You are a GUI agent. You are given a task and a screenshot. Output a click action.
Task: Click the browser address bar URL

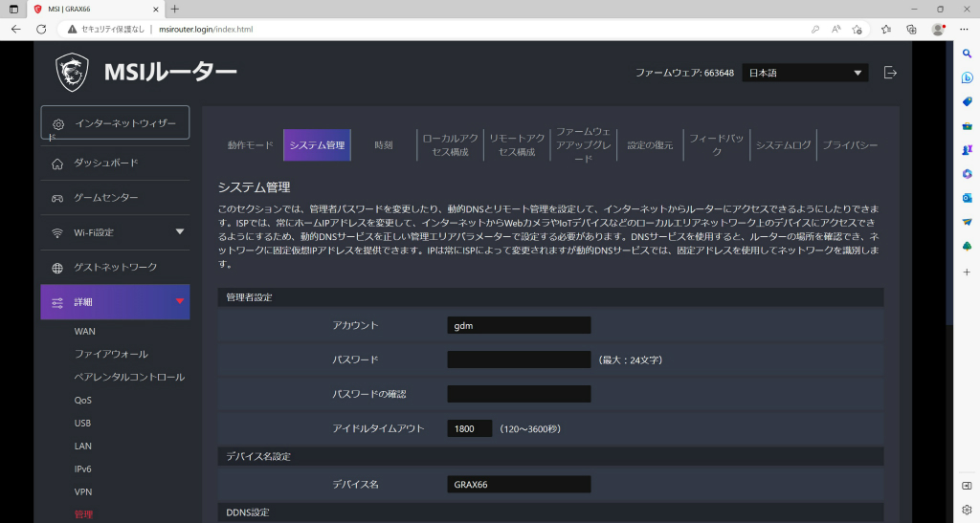[x=206, y=30]
